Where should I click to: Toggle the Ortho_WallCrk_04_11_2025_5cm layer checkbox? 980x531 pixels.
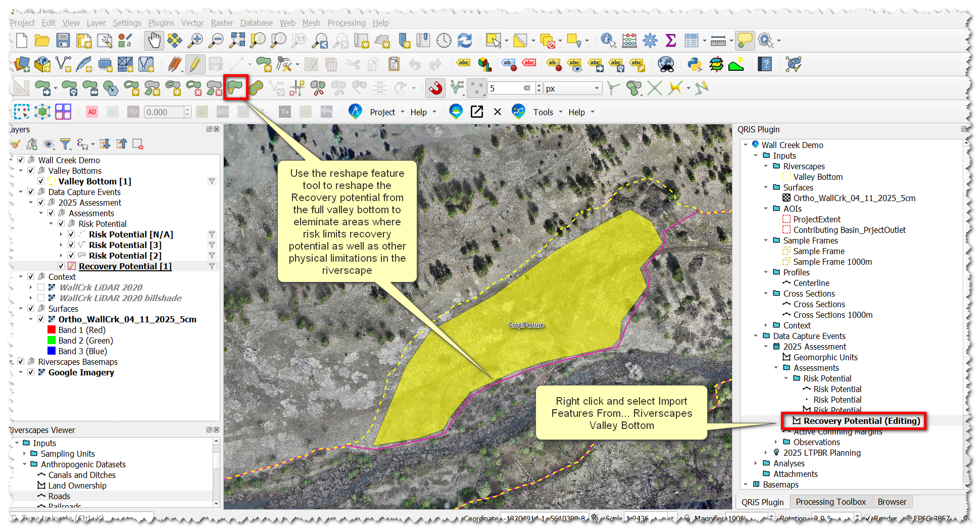click(x=41, y=319)
